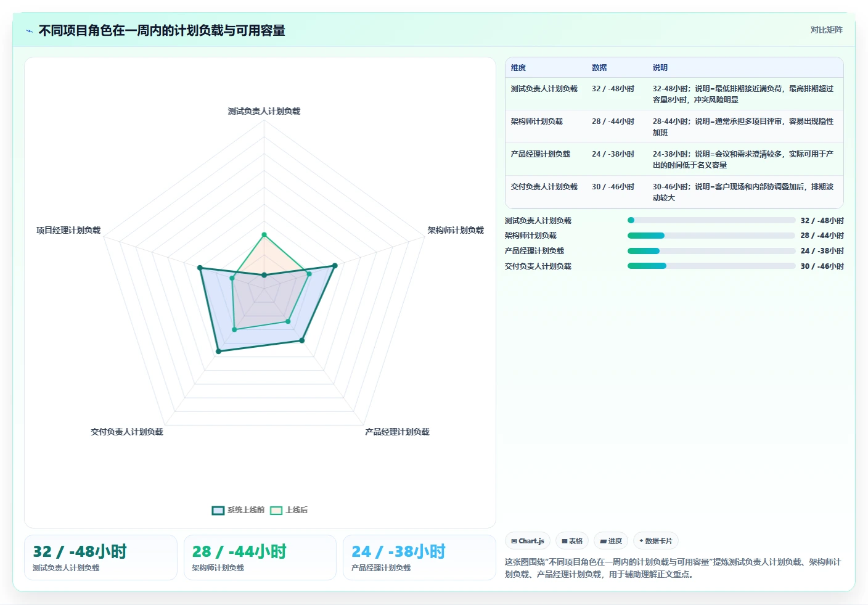Click the 维度 column header

click(x=518, y=68)
